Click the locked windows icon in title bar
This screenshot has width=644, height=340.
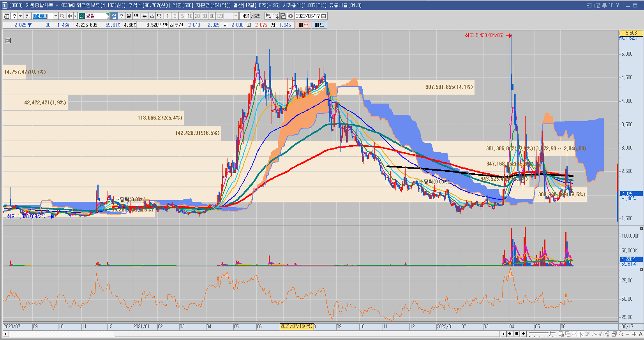pos(597,5)
